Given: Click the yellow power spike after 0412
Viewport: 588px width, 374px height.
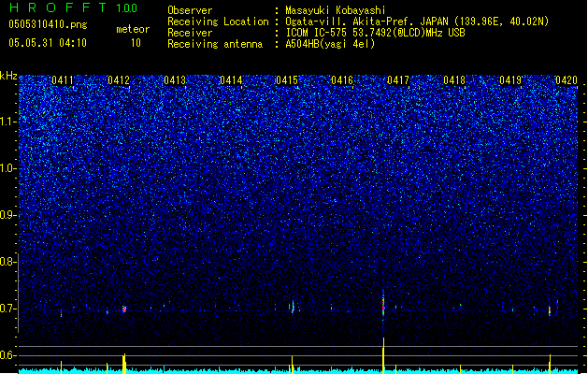Looking at the screenshot, I should 124,363.
